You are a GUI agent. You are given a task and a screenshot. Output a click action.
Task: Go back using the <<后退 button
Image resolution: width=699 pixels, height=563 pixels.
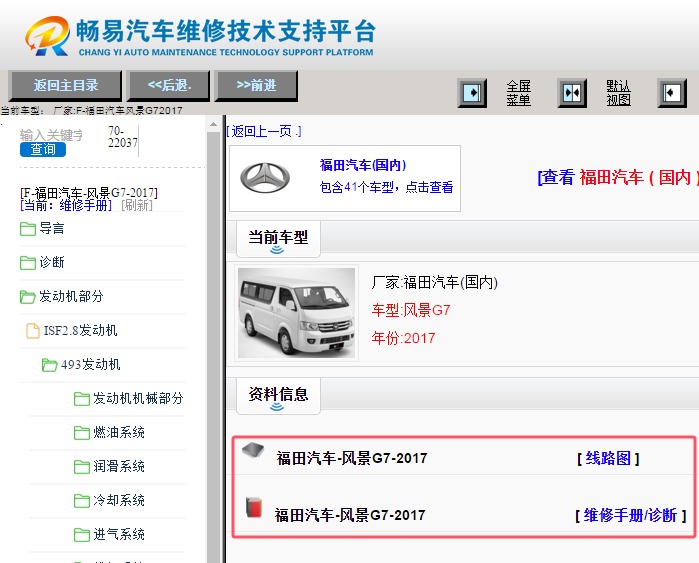pyautogui.click(x=169, y=86)
